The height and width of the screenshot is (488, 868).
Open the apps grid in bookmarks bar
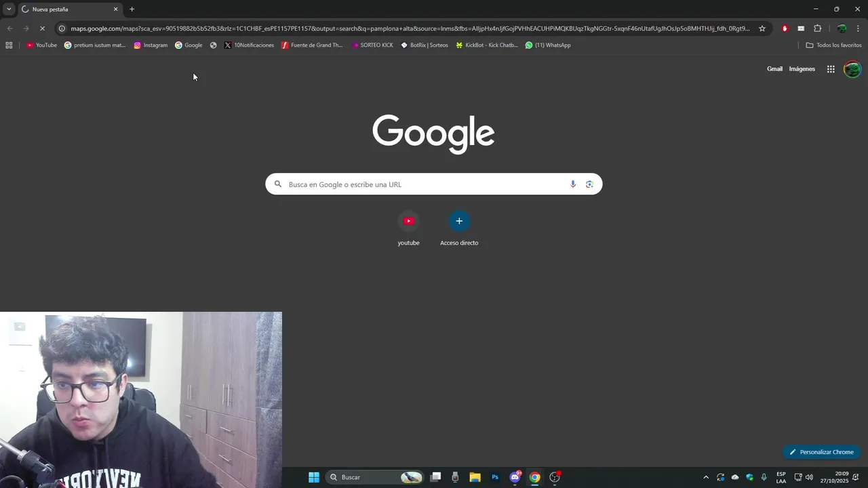(9, 45)
